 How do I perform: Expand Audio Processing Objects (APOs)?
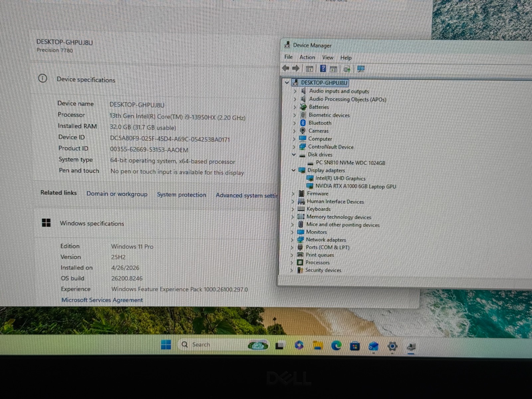[x=295, y=99]
